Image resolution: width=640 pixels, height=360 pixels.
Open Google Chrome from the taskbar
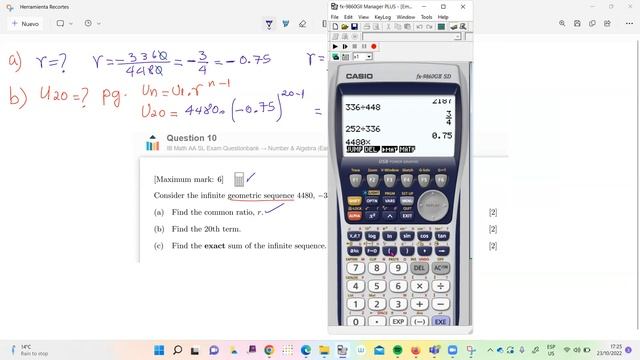click(269, 350)
